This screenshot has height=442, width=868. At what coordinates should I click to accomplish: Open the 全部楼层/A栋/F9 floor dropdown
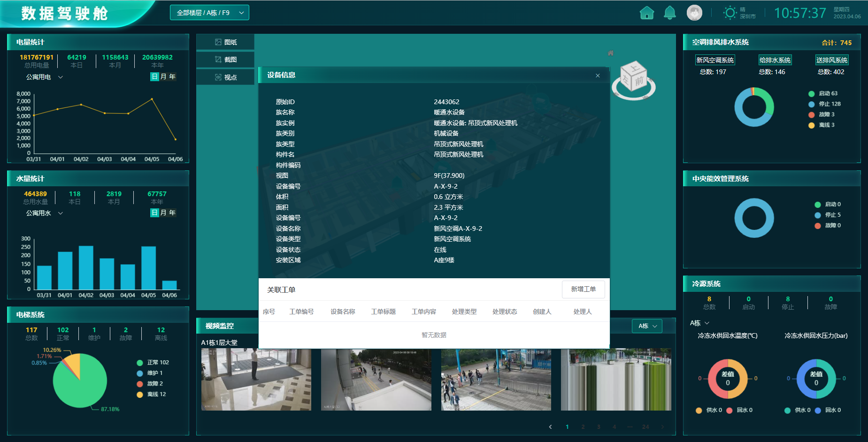pyautogui.click(x=209, y=13)
